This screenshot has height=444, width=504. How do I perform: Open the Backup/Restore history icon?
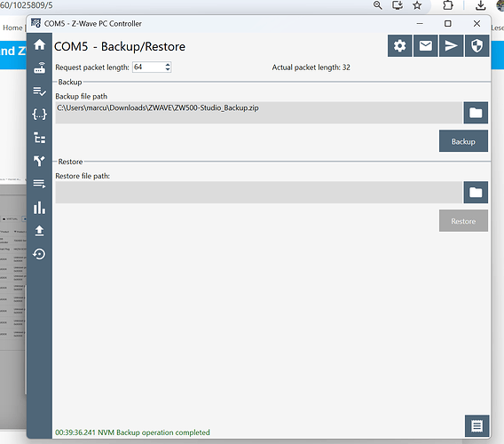[40, 254]
